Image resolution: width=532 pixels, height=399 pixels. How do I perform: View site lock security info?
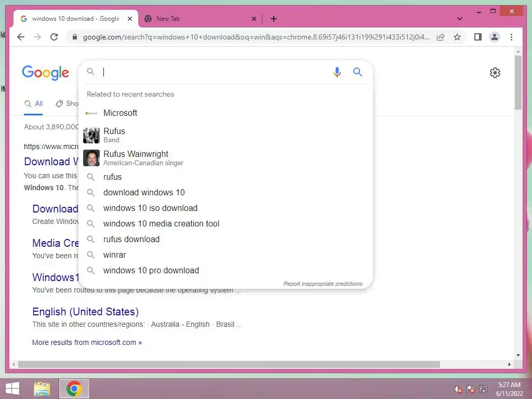pos(75,37)
